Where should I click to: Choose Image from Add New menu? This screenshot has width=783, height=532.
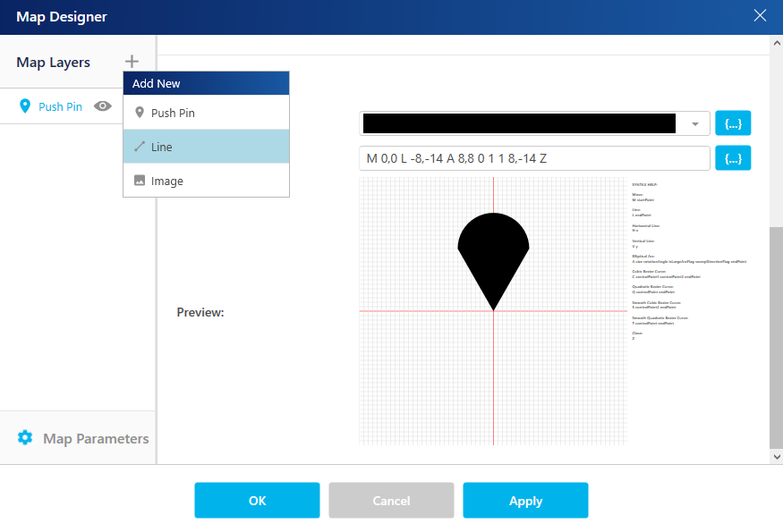(206, 181)
